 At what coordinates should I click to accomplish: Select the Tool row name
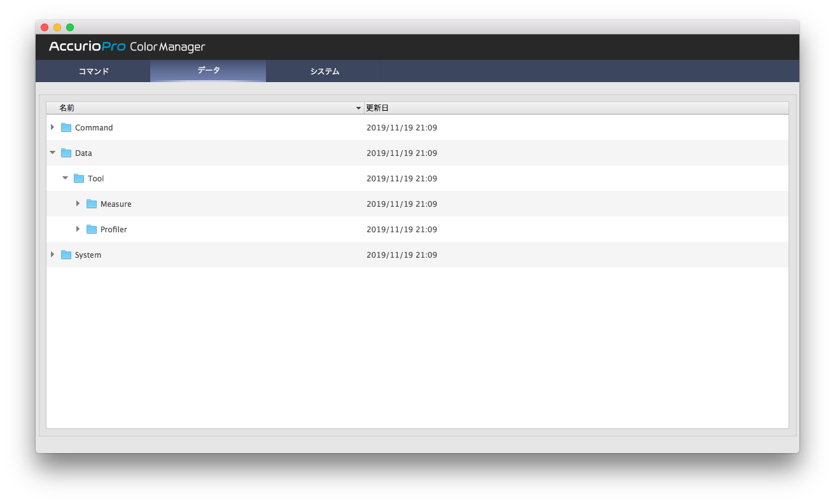click(x=96, y=178)
